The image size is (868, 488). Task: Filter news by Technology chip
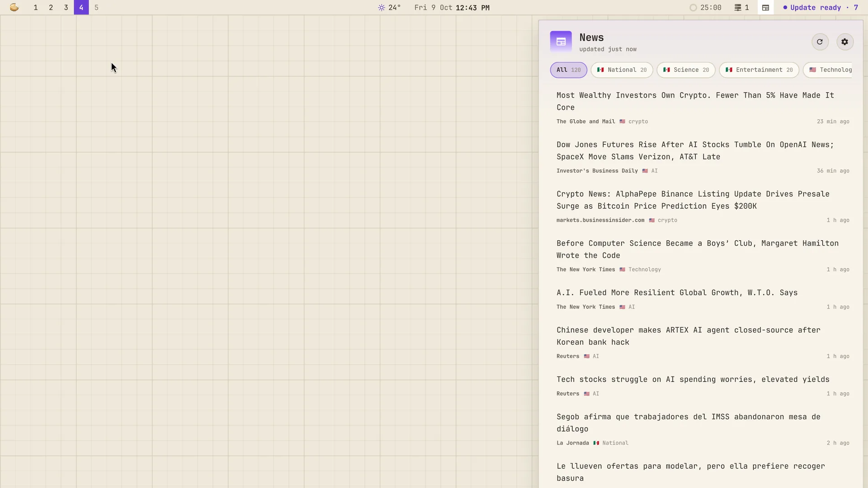click(x=828, y=70)
